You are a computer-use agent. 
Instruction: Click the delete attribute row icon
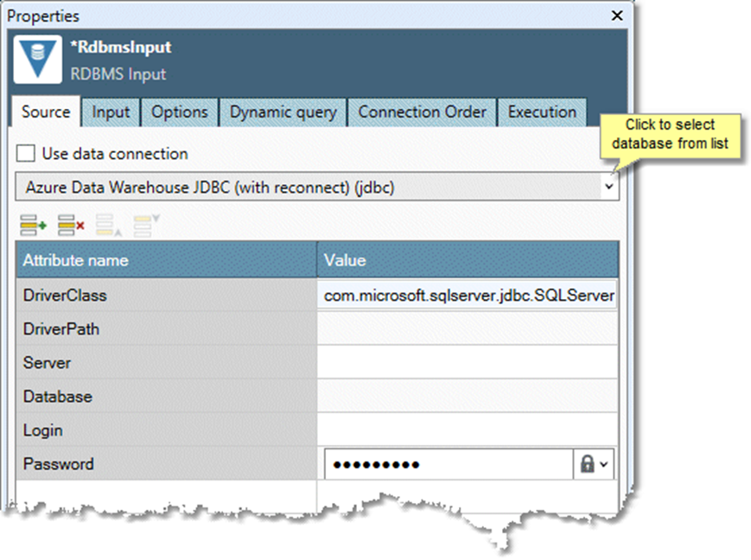coord(71,226)
